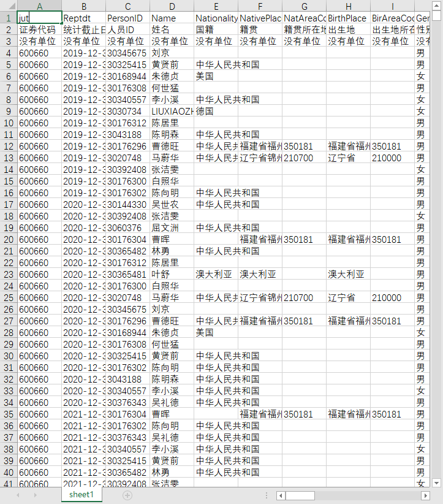Click name cell '朱德贞' in row 28
Screen dimensions: 443x504
point(172,332)
